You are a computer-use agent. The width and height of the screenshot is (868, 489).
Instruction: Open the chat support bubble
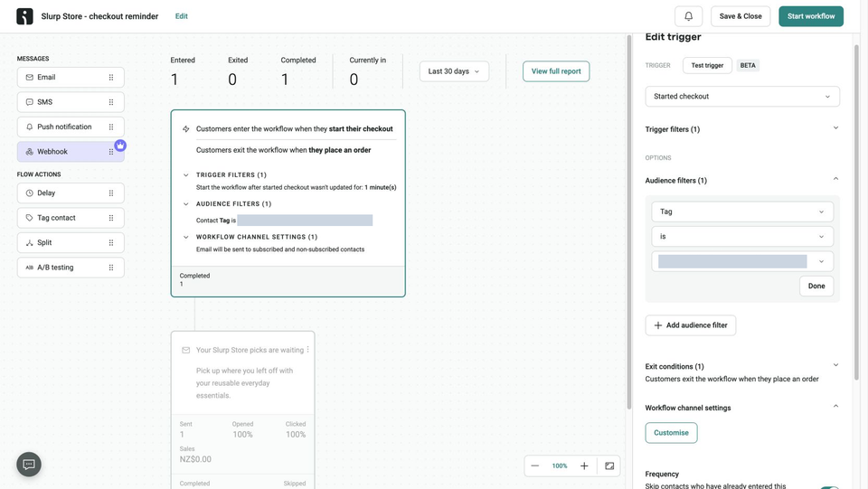29,465
